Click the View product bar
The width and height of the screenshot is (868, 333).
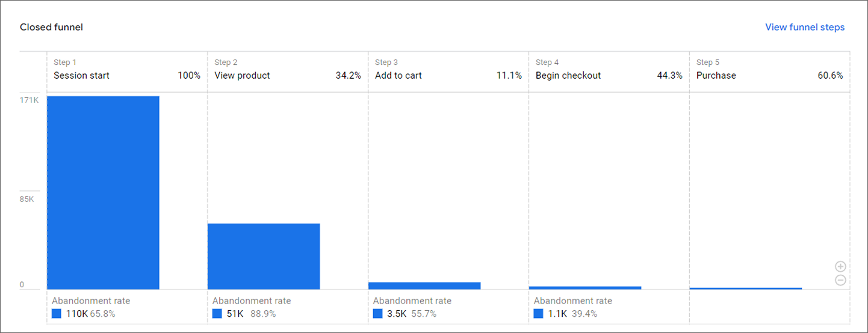264,256
